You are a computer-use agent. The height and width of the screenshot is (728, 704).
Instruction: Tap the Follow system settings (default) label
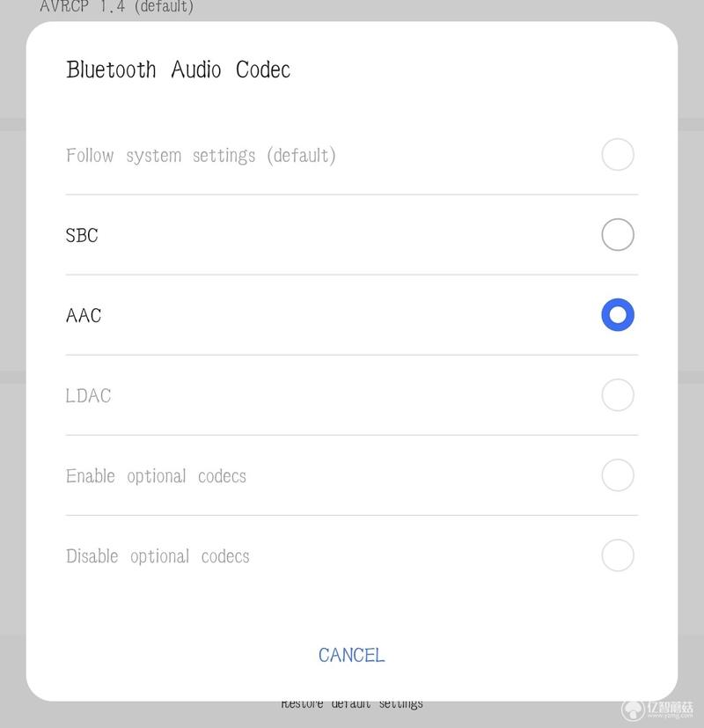pyautogui.click(x=201, y=156)
